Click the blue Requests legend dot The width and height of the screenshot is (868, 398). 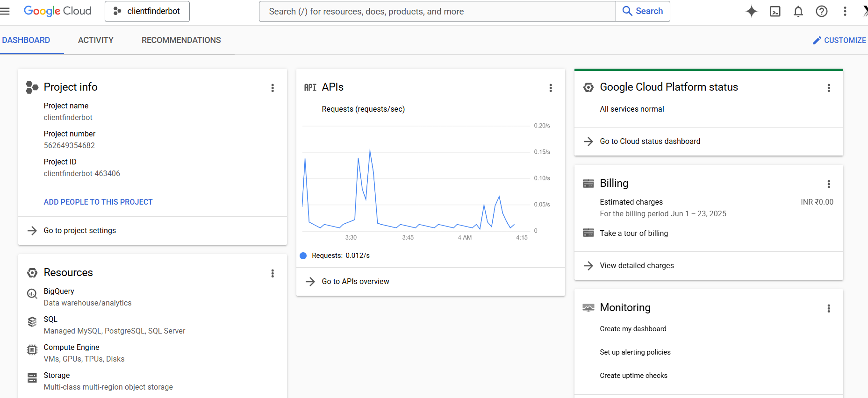(303, 256)
